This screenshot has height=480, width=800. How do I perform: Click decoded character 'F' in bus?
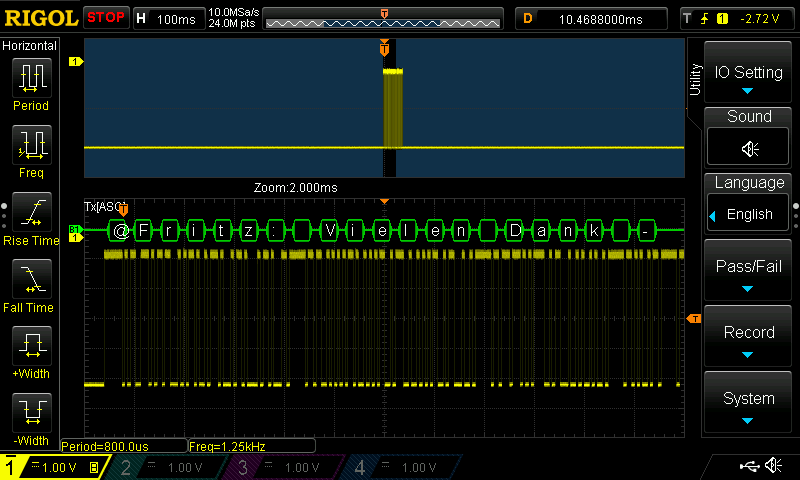coord(144,231)
